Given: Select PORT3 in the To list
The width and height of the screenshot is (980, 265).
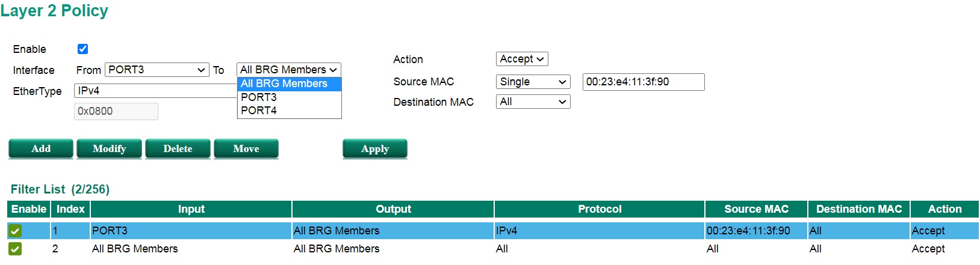Looking at the screenshot, I should 259,97.
